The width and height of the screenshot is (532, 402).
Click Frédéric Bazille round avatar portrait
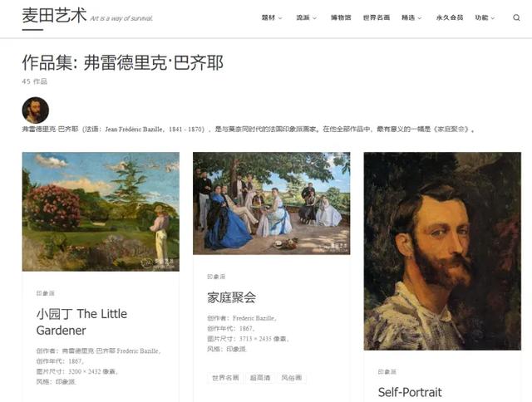tap(36, 110)
